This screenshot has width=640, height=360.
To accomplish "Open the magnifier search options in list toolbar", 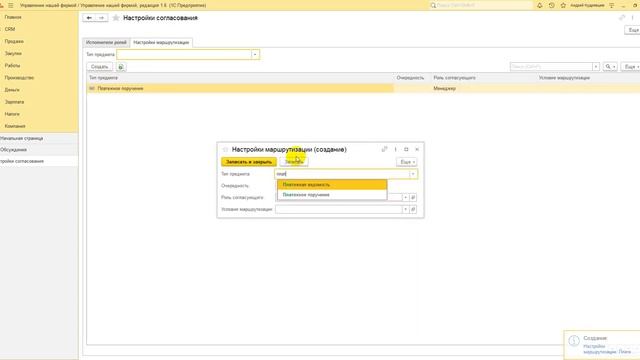I will (610, 67).
